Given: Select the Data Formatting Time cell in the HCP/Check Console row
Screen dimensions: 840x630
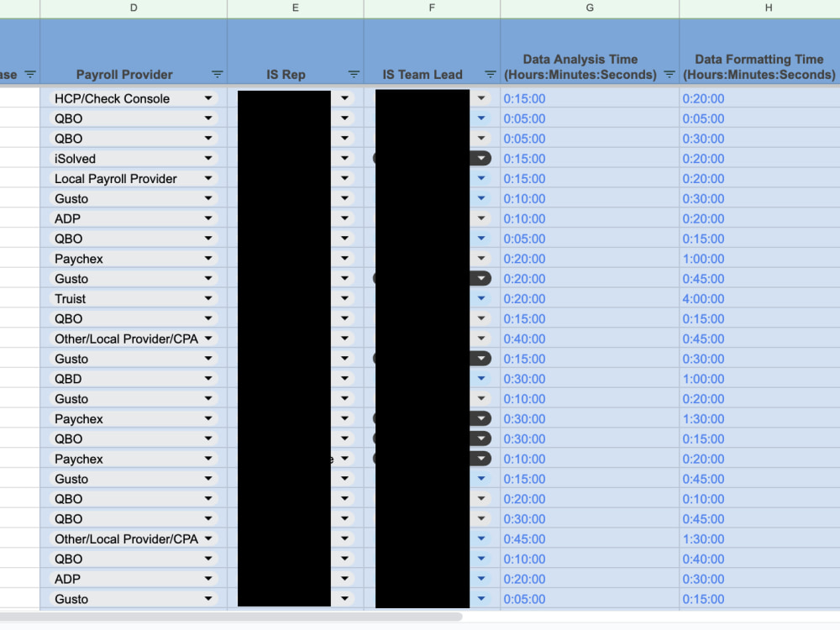Looking at the screenshot, I should [759, 98].
